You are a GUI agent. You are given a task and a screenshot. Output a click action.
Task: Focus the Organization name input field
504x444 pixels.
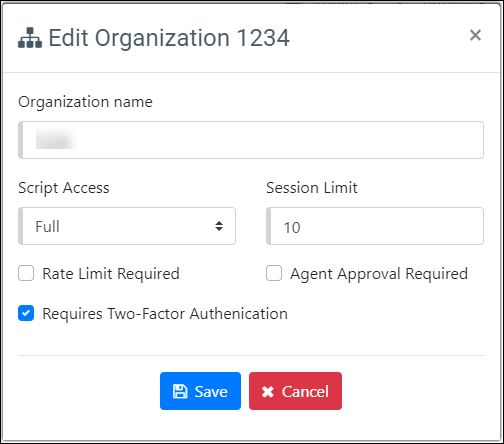[x=251, y=140]
